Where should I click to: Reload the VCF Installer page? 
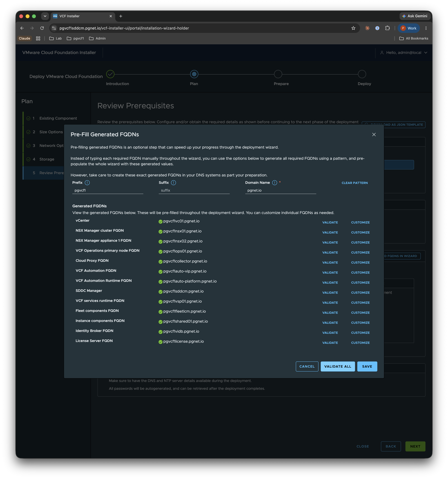pos(42,28)
